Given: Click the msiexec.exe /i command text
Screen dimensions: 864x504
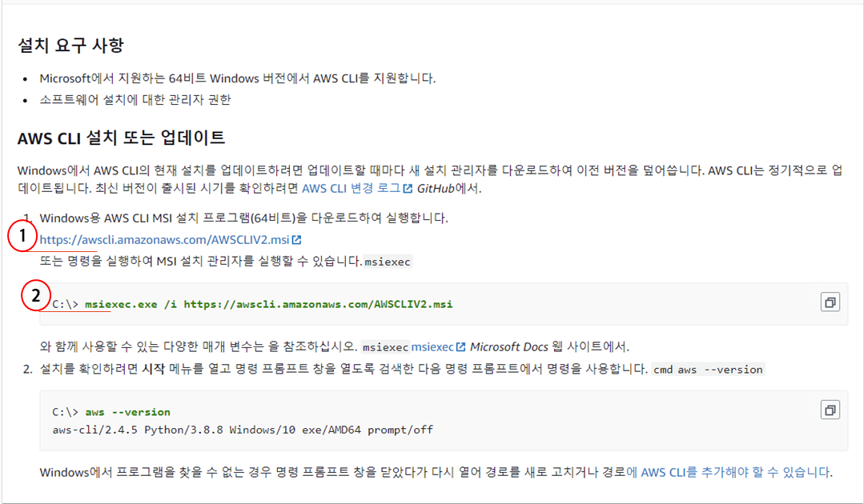Looking at the screenshot, I should [269, 304].
